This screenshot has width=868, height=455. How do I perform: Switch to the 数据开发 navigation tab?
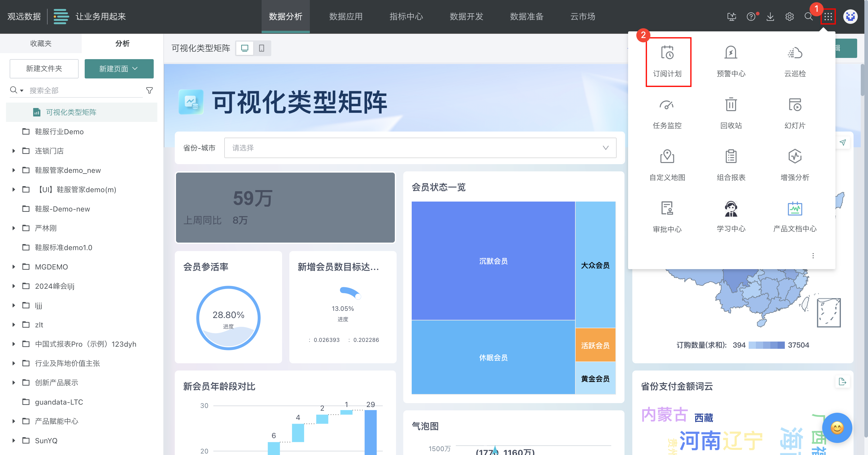click(x=467, y=17)
